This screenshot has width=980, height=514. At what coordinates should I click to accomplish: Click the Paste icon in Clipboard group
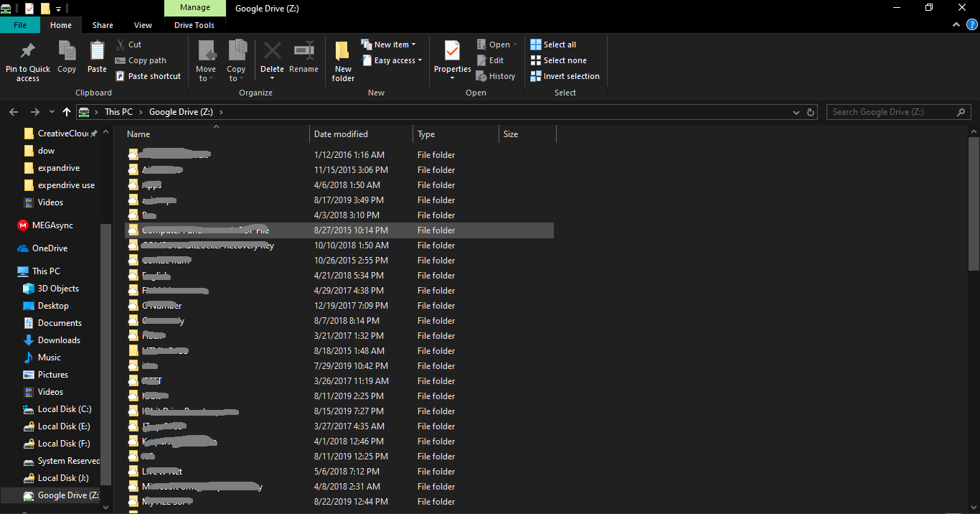point(97,52)
